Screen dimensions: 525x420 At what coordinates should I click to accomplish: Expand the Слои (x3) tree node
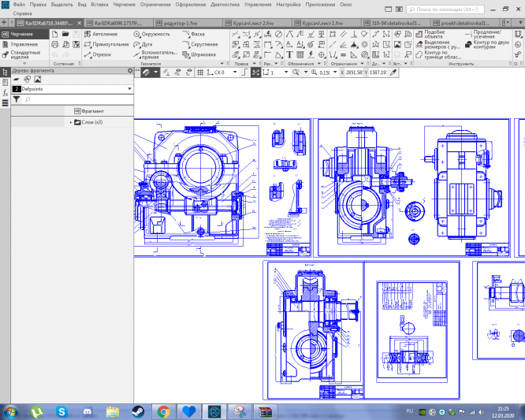click(71, 122)
